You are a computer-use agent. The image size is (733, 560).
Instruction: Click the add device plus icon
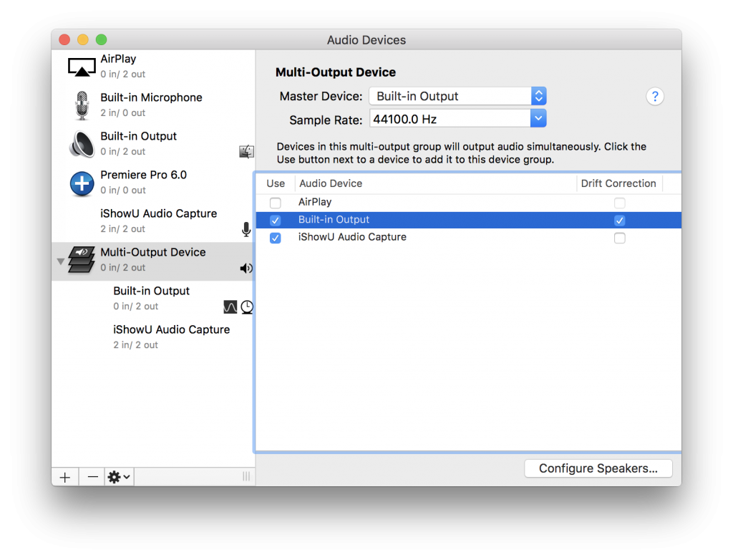[x=64, y=476]
